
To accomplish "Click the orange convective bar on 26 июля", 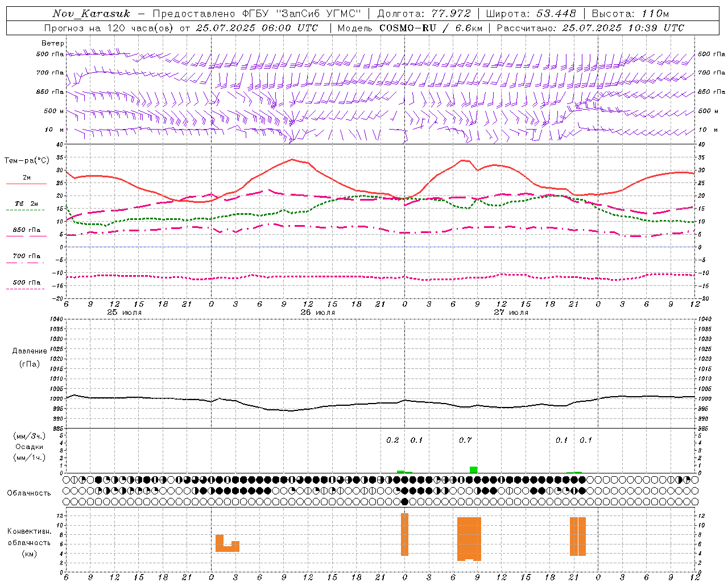I will (227, 543).
